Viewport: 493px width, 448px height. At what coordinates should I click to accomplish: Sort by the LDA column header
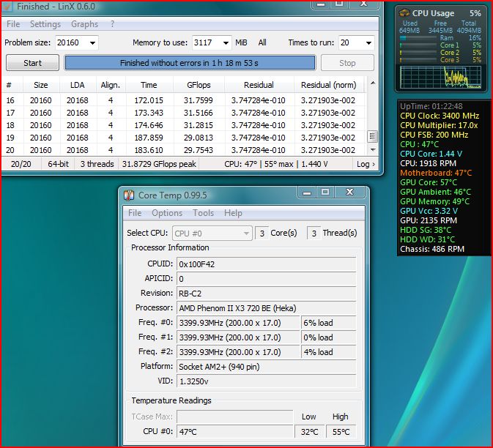point(78,85)
